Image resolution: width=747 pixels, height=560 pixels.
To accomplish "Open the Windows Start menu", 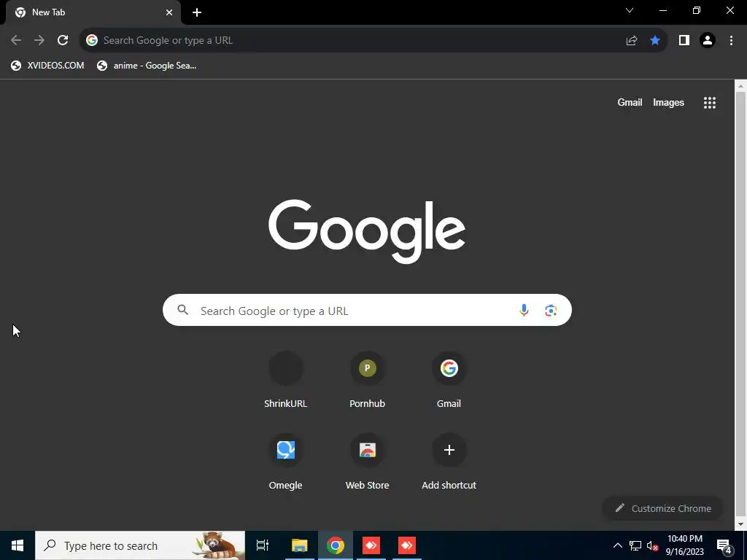I will (x=18, y=545).
